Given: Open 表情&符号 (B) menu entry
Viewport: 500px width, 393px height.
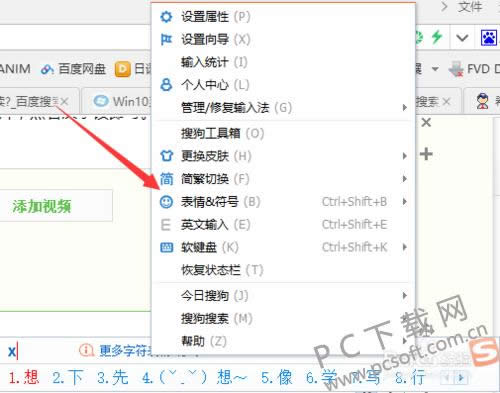Looking at the screenshot, I should (283, 201).
